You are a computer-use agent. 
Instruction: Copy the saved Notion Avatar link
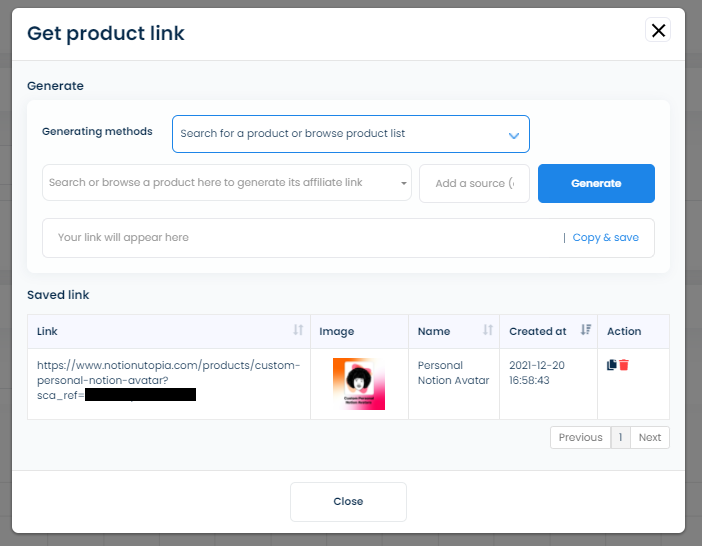[x=612, y=365]
